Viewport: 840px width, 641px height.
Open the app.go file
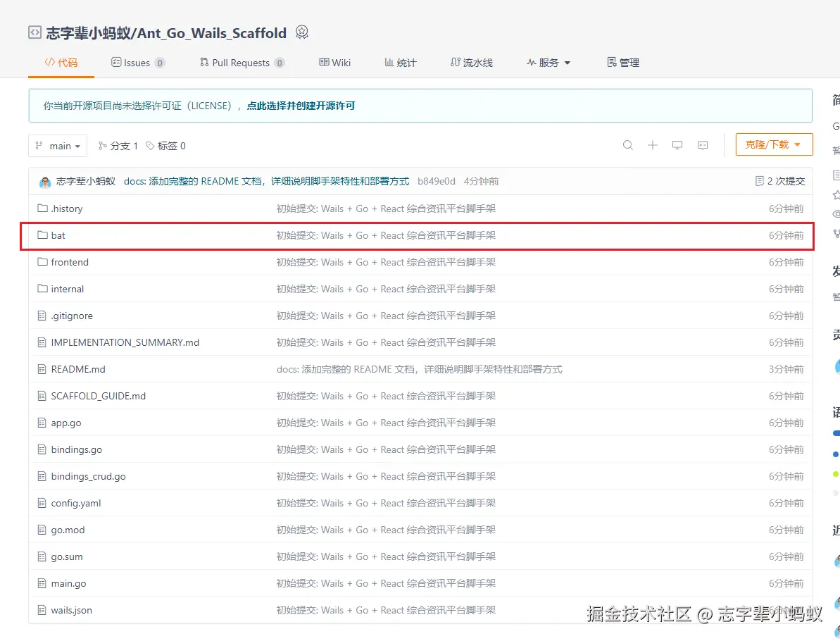[66, 423]
